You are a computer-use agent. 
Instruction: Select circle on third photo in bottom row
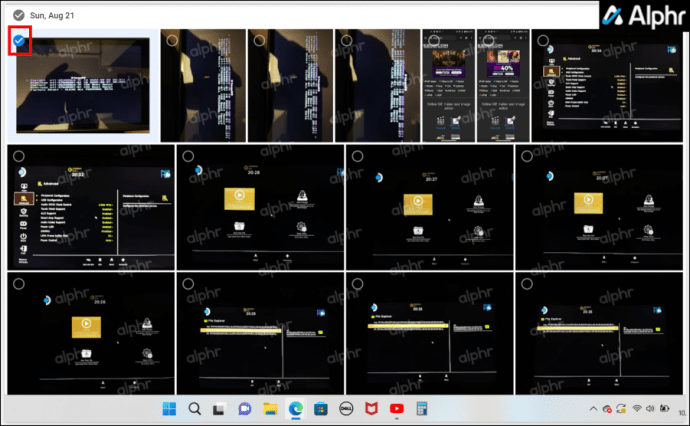(357, 284)
